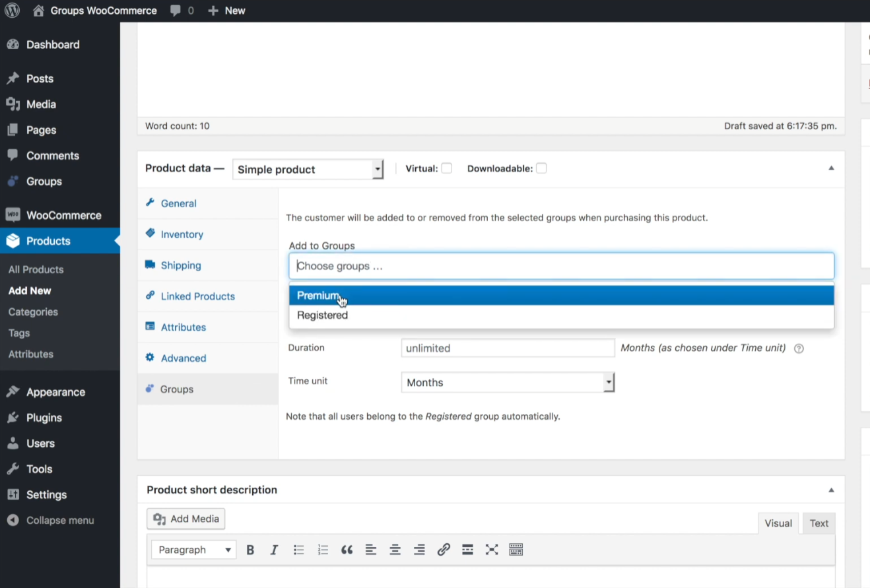Switch to the Advanced product tab
Screen dimensions: 870x588
208,358
